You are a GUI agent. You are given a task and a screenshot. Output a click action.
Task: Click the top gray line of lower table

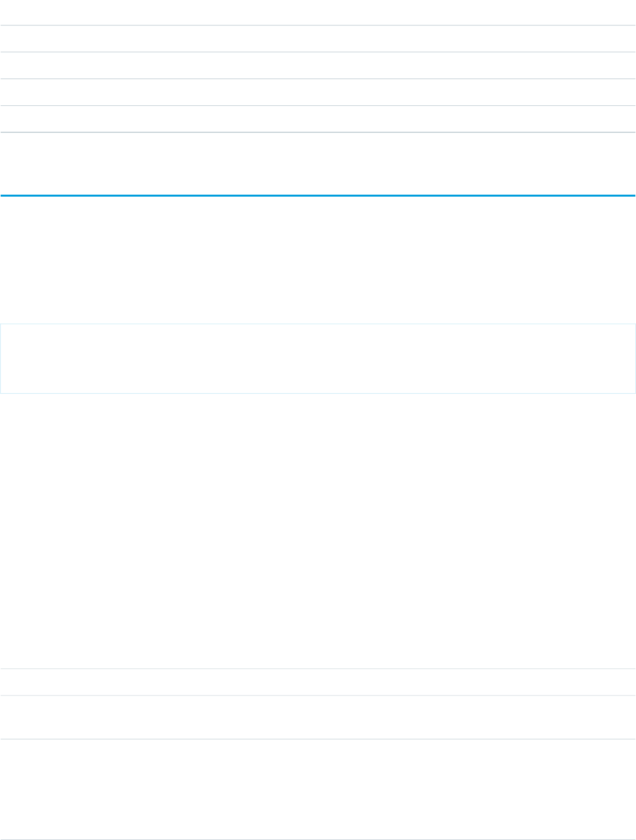pyautogui.click(x=317, y=668)
